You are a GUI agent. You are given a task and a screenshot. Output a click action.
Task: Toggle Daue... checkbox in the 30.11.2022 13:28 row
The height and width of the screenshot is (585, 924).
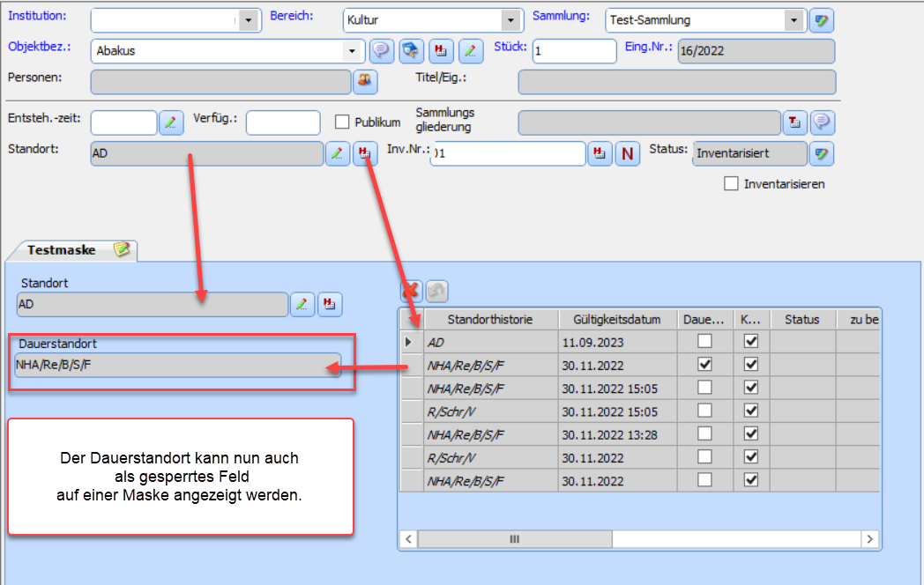[x=704, y=433]
